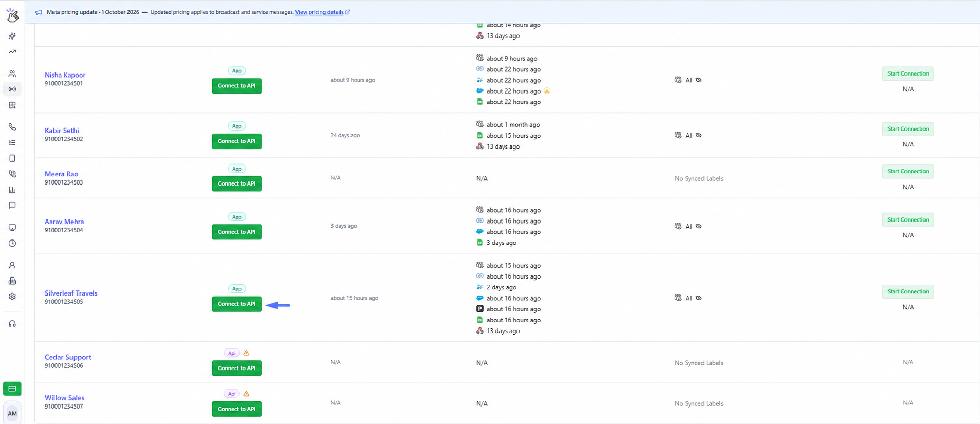Toggle label sync icon in Silverleaf Travels' row
The height and width of the screenshot is (424, 980).
click(x=699, y=298)
